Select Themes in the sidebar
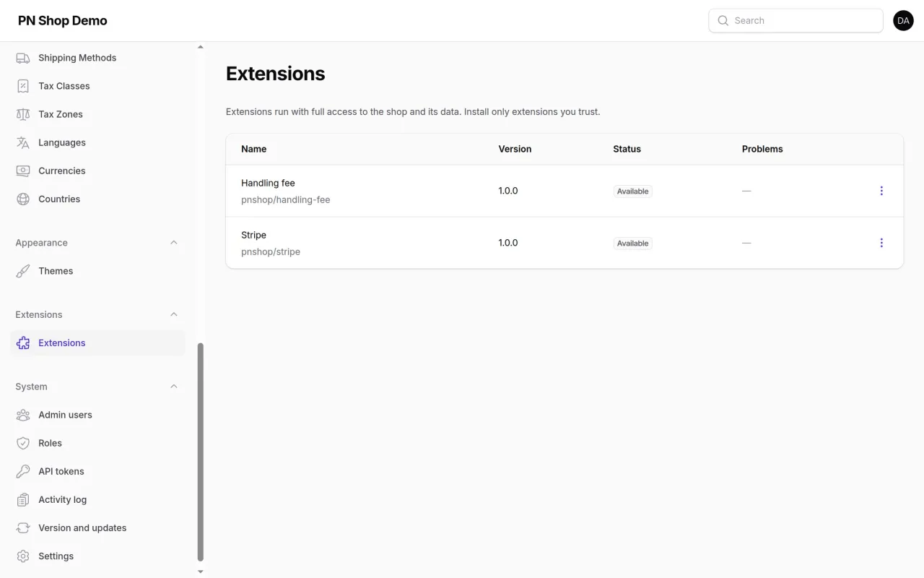Screen dimensions: 924x578 coord(97,271)
